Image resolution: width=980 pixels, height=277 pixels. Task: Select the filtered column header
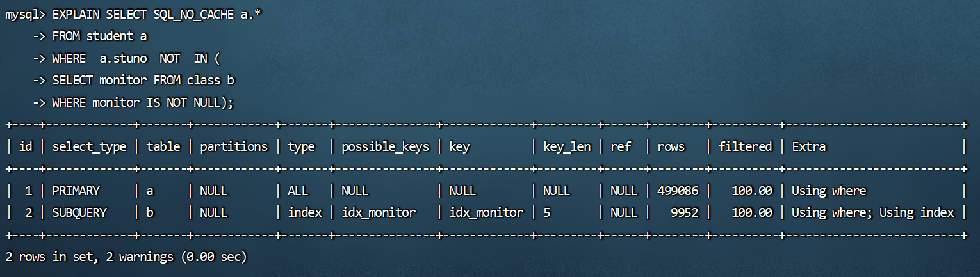coord(745,146)
